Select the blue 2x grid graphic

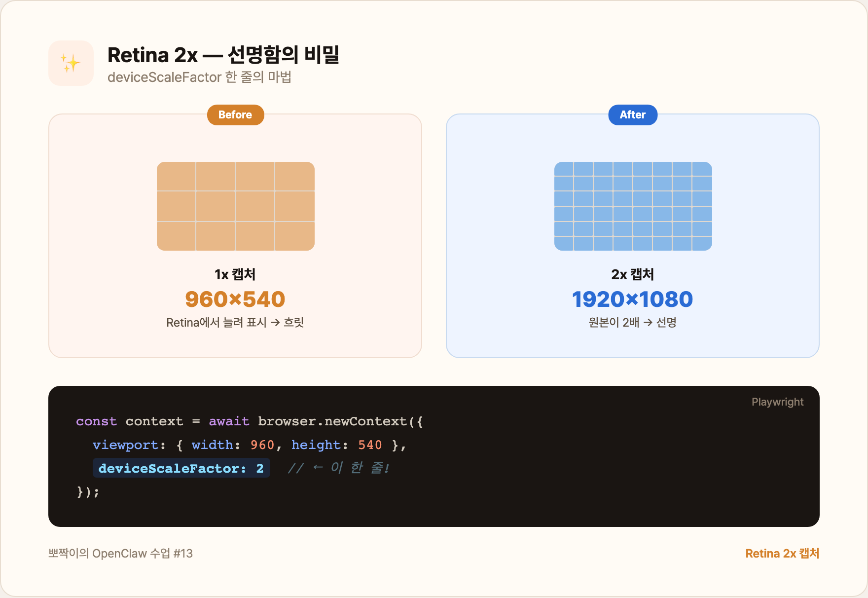click(x=633, y=205)
